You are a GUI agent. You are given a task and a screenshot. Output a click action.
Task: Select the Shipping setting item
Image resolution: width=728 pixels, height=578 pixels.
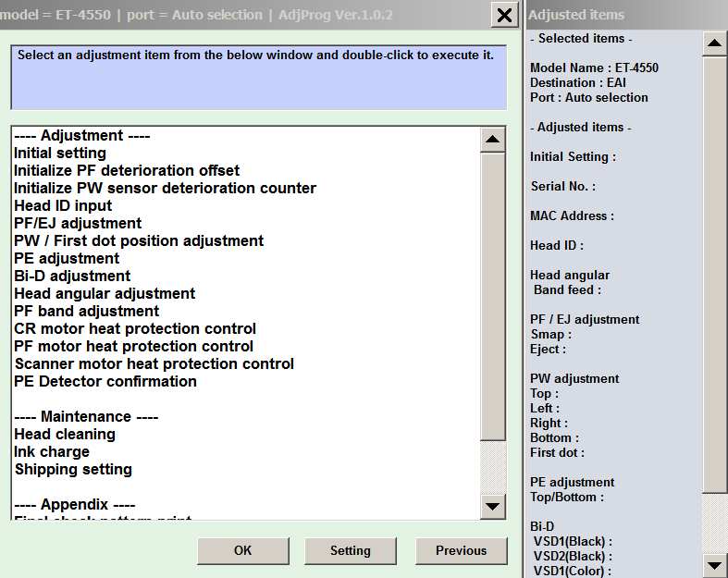point(73,470)
